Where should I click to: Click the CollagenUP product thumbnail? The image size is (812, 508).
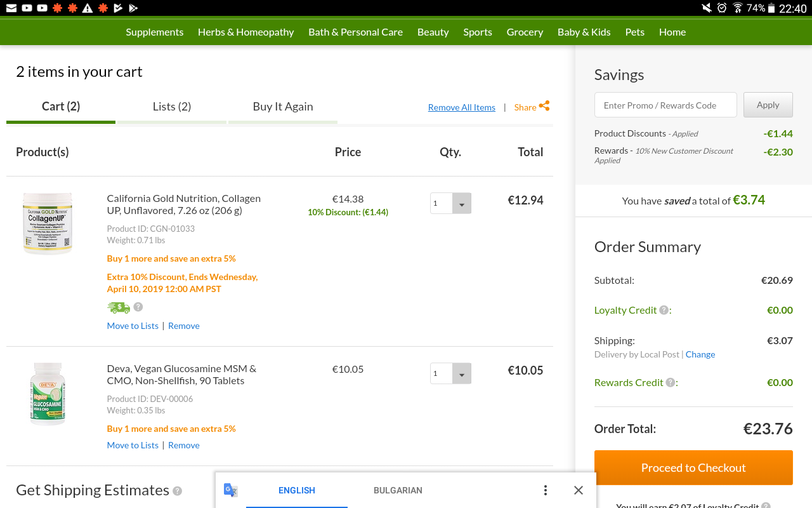(x=48, y=224)
